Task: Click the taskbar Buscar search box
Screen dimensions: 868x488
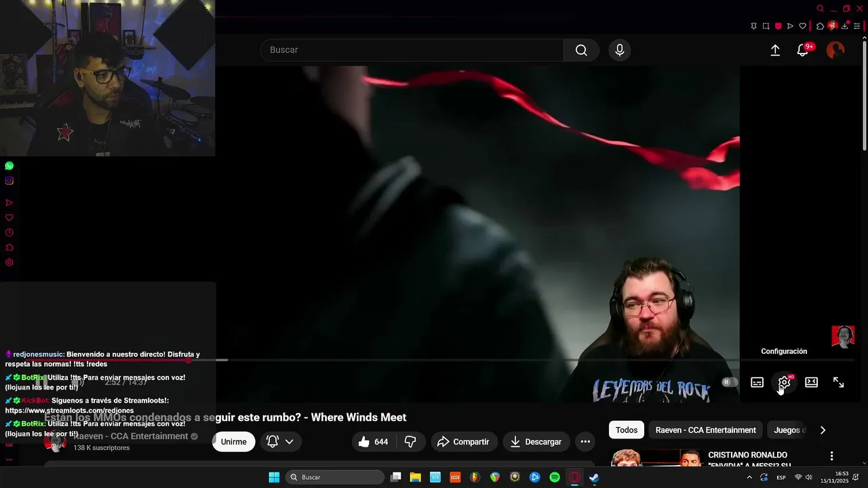Action: 335,477
